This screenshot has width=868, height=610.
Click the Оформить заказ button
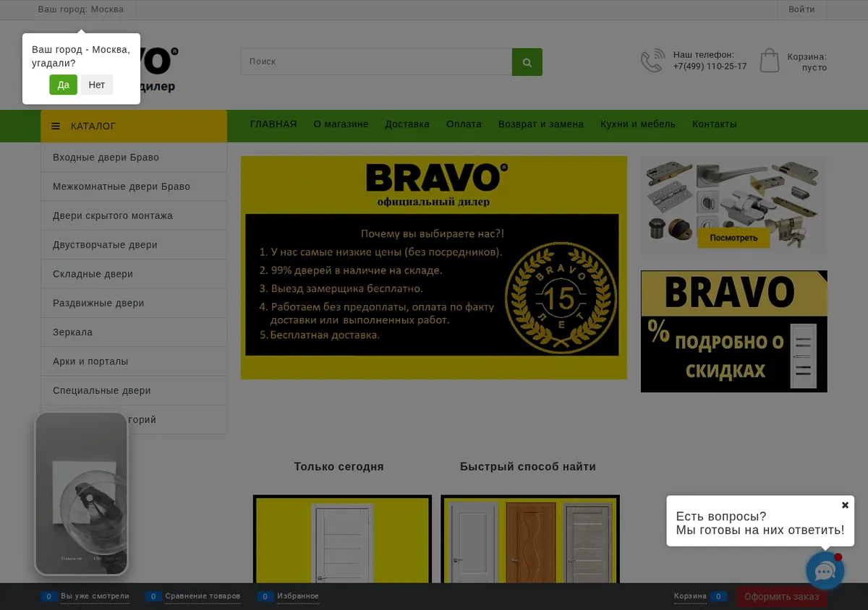782,597
